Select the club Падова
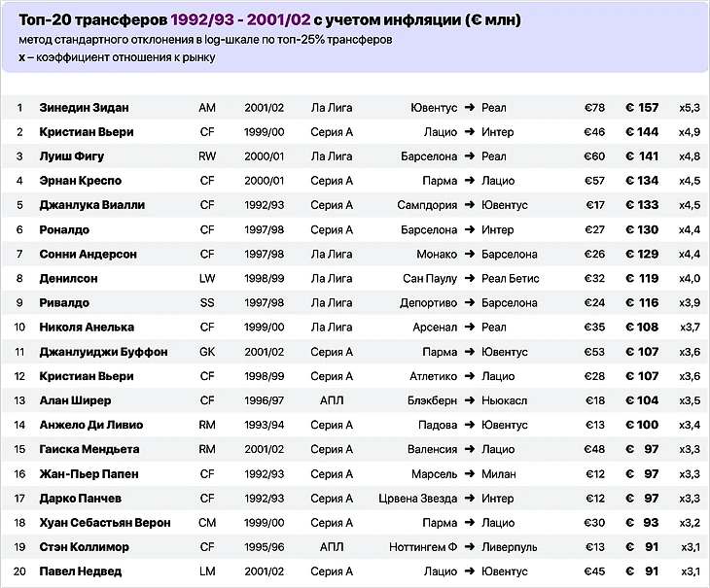This screenshot has height=588, width=710. click(x=438, y=425)
